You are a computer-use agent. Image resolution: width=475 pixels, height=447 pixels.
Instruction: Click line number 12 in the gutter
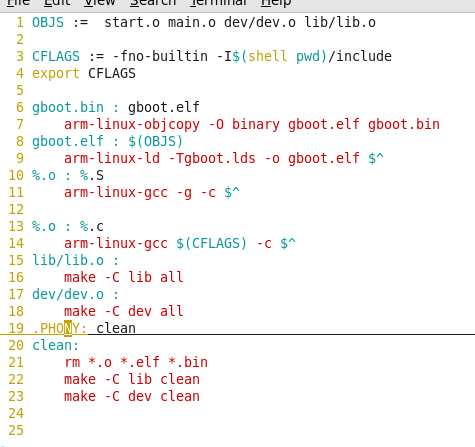pos(16,209)
